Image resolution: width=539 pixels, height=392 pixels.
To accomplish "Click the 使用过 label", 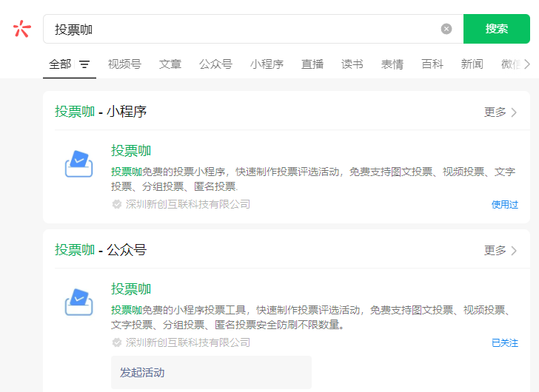I will coord(505,205).
